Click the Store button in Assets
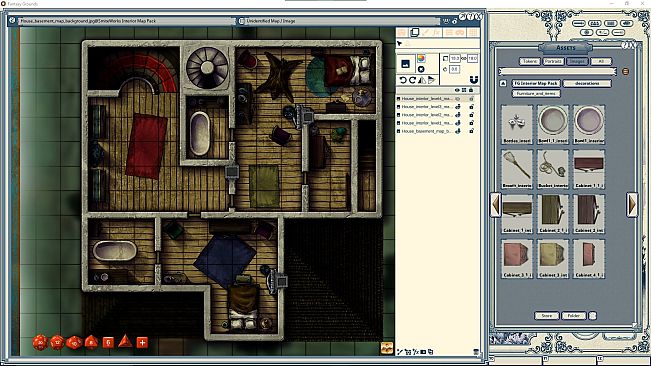 [x=547, y=316]
